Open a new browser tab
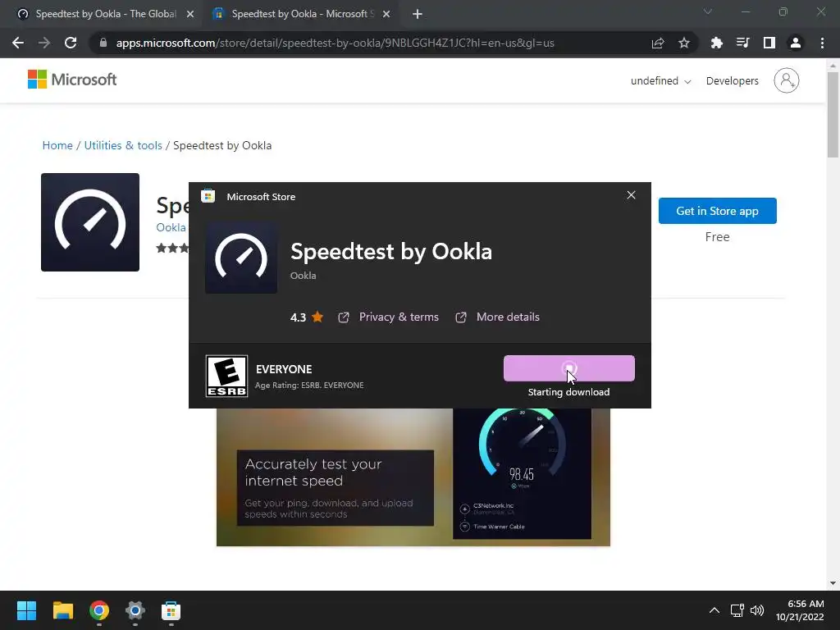Screen dimensions: 840x630 tap(418, 14)
